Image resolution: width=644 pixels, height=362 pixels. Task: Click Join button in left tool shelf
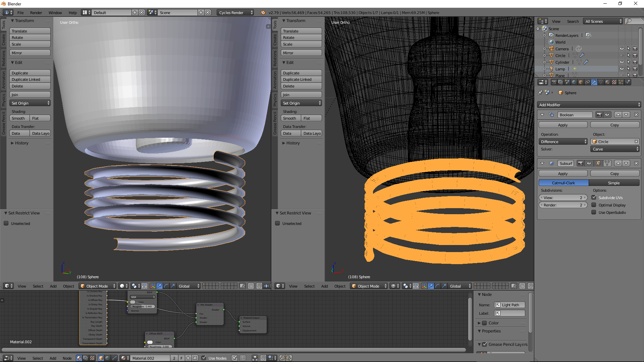(30, 95)
